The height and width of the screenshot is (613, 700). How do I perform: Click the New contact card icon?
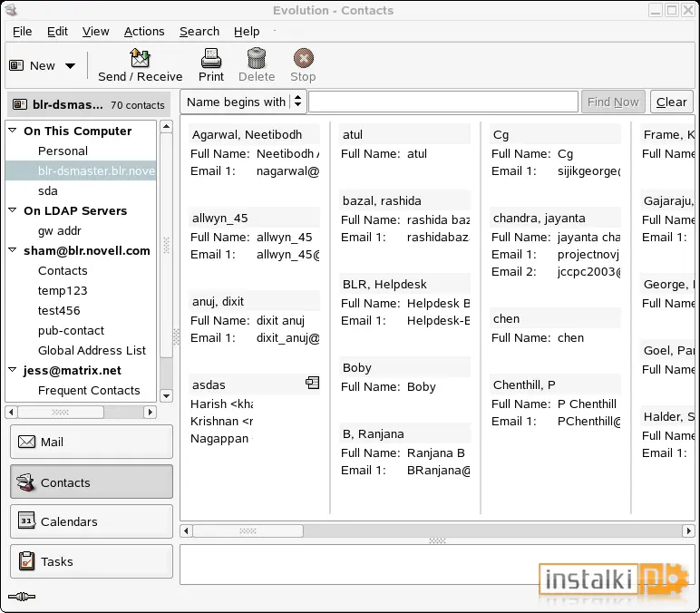pyautogui.click(x=16, y=65)
